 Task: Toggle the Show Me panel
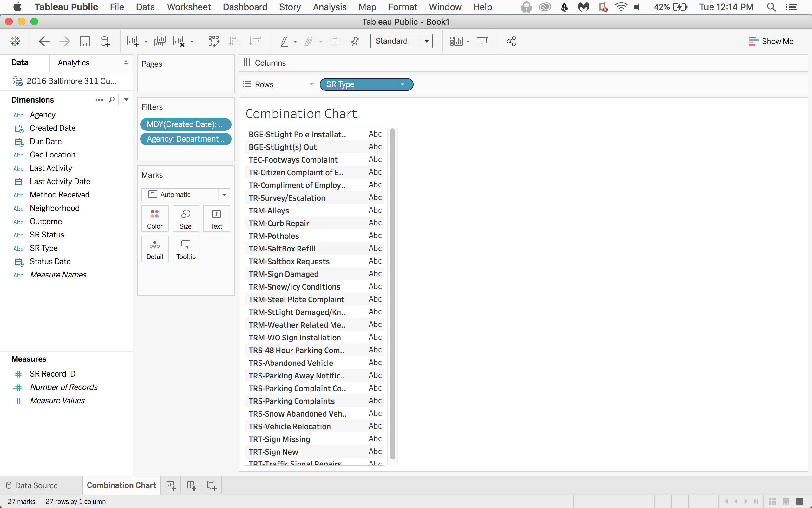point(770,41)
